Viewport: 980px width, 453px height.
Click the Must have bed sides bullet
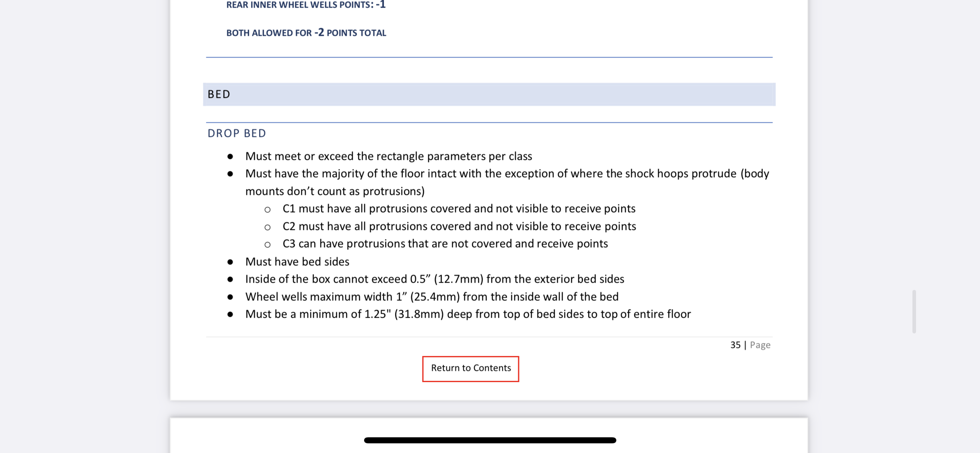(297, 262)
